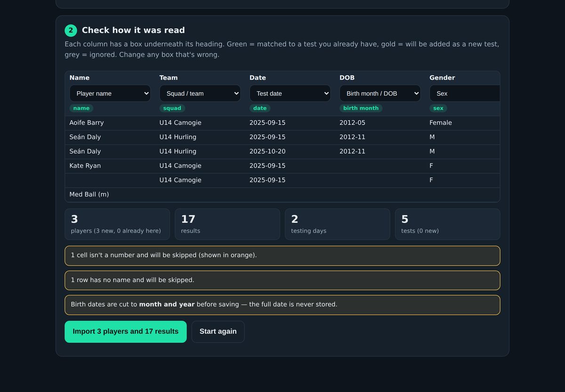This screenshot has height=392, width=565.
Task: Click the 17 results summary card
Action: [x=227, y=224]
